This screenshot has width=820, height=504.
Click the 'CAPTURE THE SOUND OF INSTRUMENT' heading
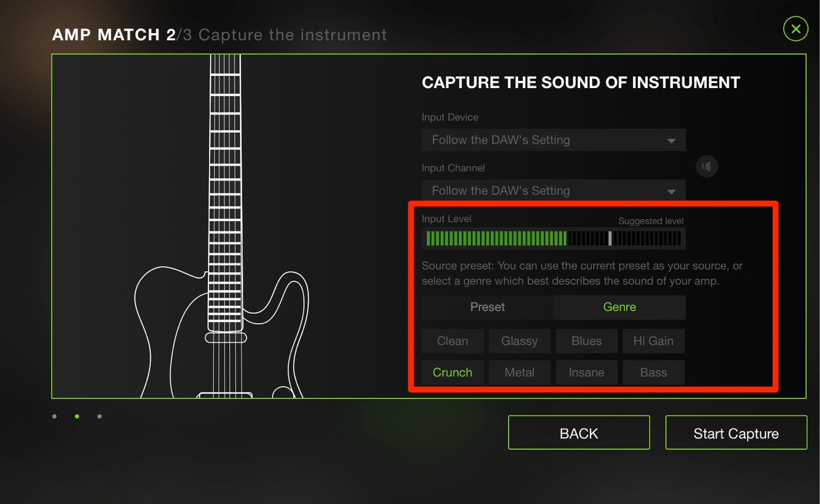(x=581, y=83)
